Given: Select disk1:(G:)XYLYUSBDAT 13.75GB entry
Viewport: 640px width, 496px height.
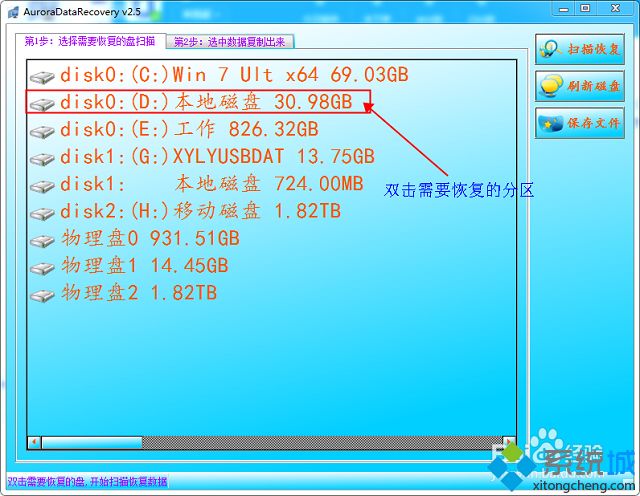Looking at the screenshot, I should coord(217,156).
